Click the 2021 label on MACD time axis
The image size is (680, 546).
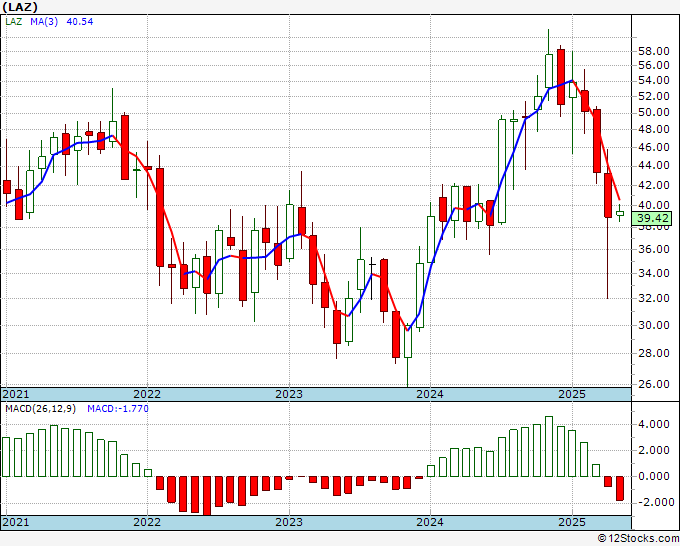click(16, 522)
